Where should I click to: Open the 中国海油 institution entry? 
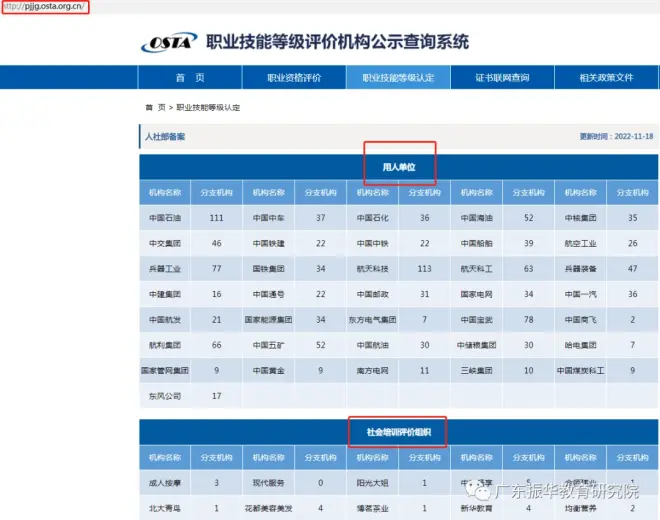(476, 218)
